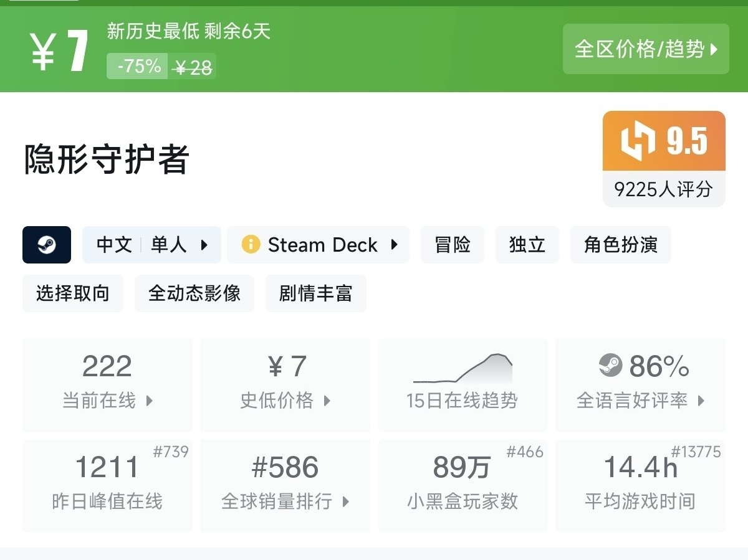Click the -75% discount badge
The image size is (748, 560).
[x=137, y=66]
